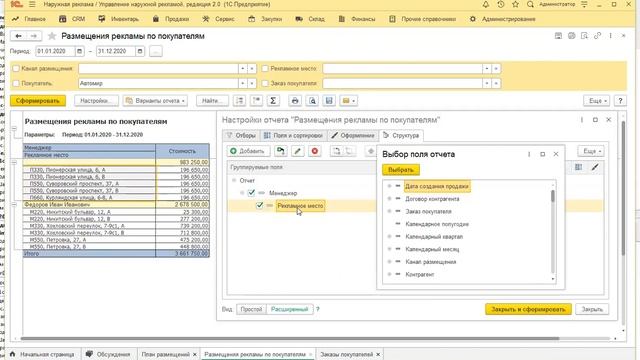The image size is (640, 360).
Task: Print the report with the printer icon
Action: click(295, 100)
